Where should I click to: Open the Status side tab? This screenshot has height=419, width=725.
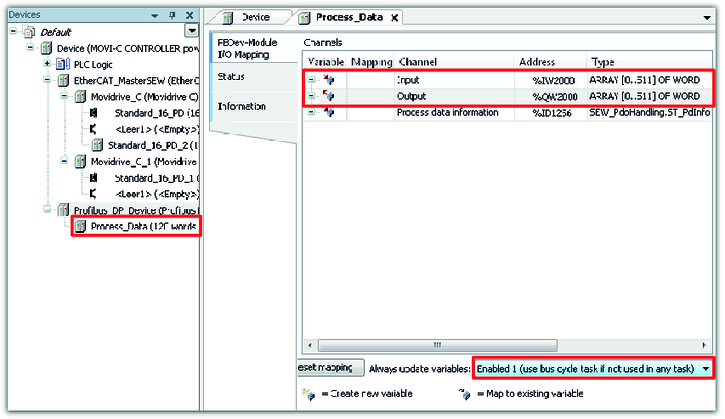point(231,77)
